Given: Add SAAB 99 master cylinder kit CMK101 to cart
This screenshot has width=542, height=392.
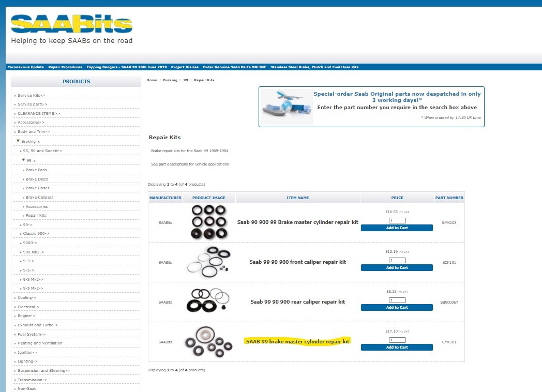Looking at the screenshot, I should (x=397, y=347).
